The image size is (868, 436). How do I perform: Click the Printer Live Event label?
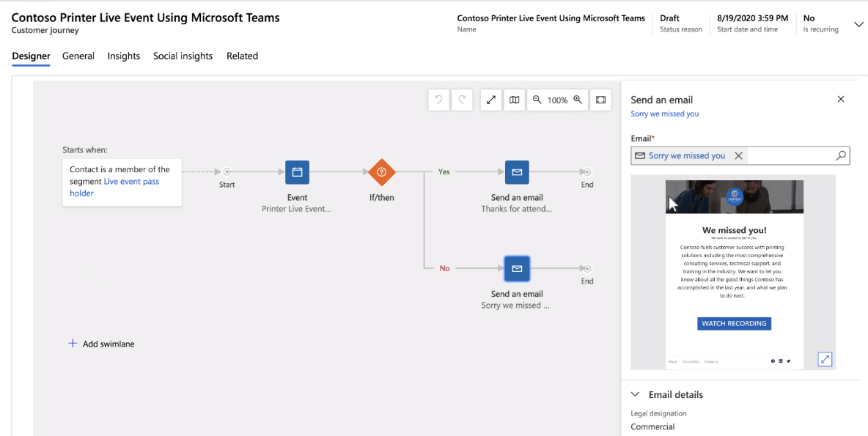(297, 209)
